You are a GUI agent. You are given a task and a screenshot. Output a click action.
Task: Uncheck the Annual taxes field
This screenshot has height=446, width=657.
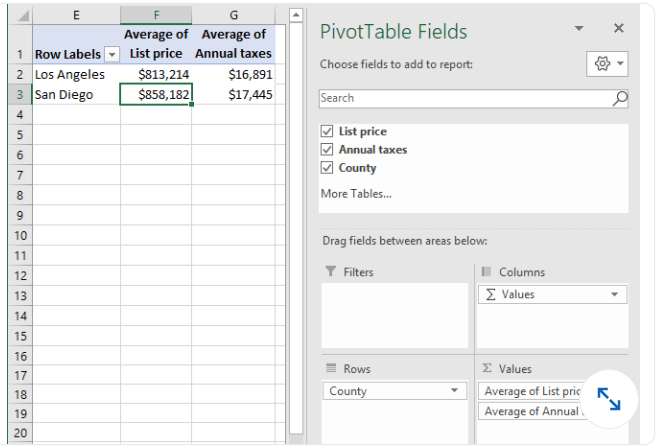click(327, 149)
